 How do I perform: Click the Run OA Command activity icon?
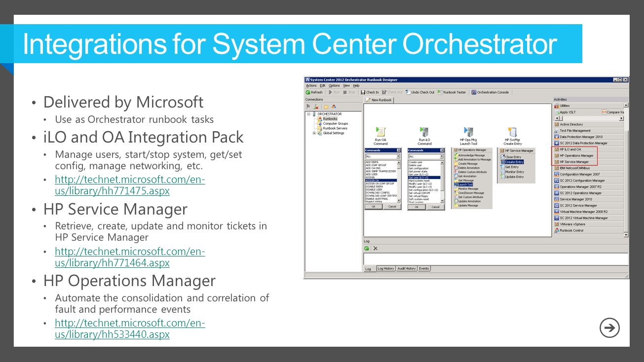[380, 132]
